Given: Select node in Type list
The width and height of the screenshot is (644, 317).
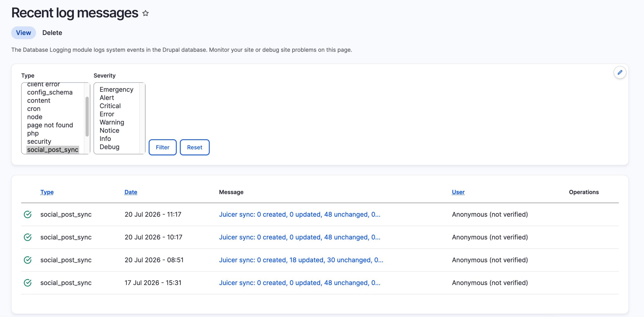Looking at the screenshot, I should 35,117.
